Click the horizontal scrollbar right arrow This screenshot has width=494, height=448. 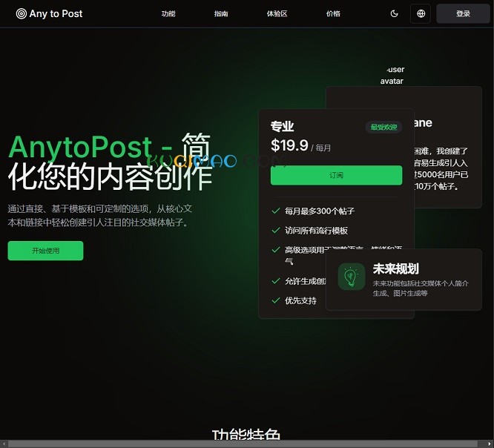point(490,444)
